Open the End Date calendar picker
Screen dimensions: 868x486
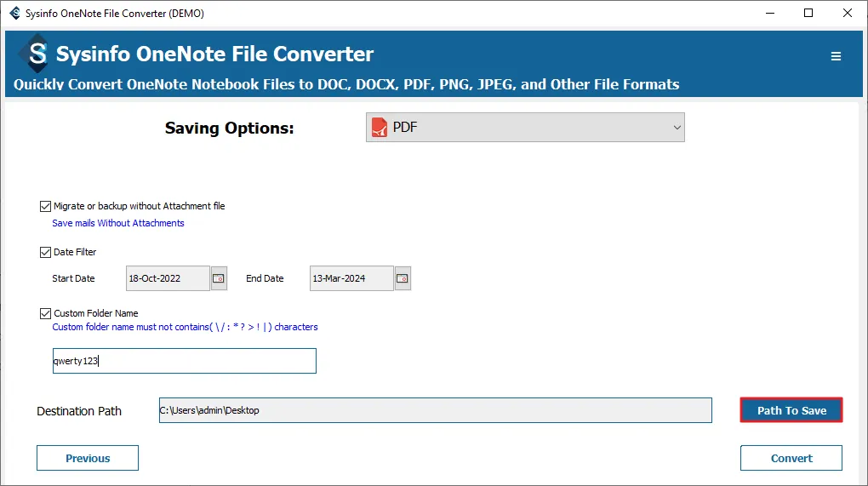click(403, 277)
